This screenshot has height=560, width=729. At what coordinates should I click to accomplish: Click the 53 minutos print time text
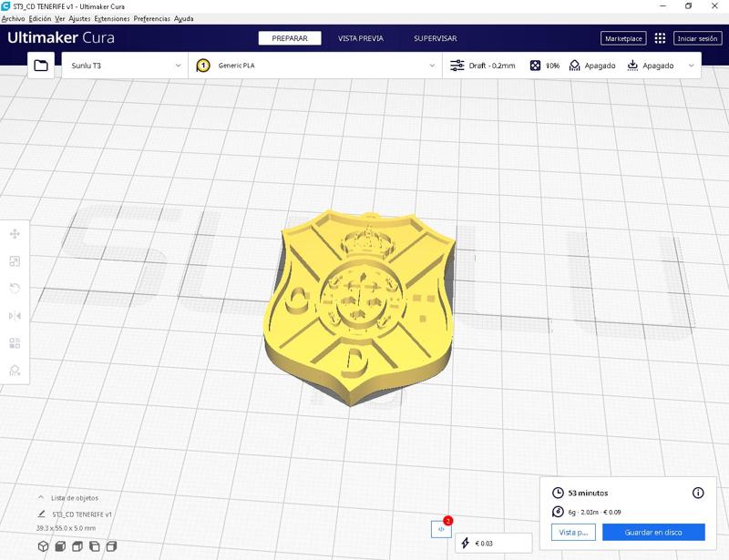coord(588,494)
